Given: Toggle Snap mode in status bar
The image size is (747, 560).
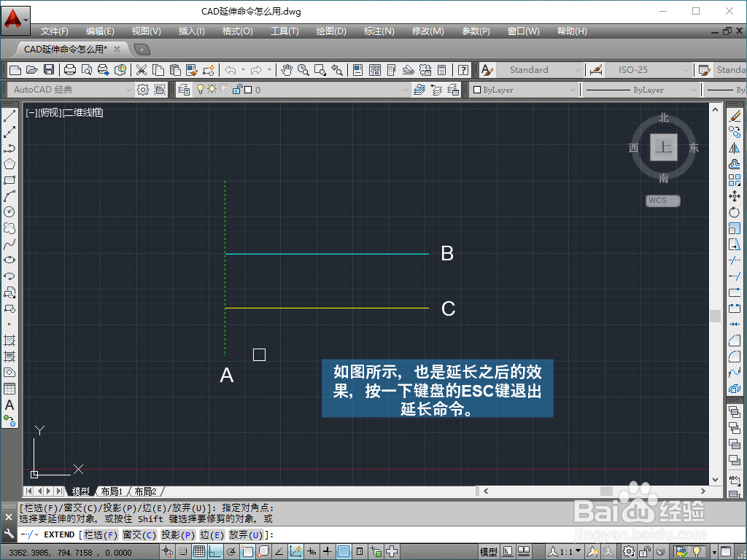Looking at the screenshot, I should click(x=183, y=551).
